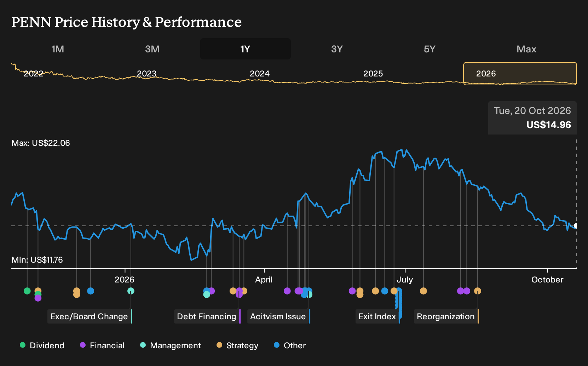Click the US$14.96 price value
Screen dimensions: 588x366
coord(549,125)
